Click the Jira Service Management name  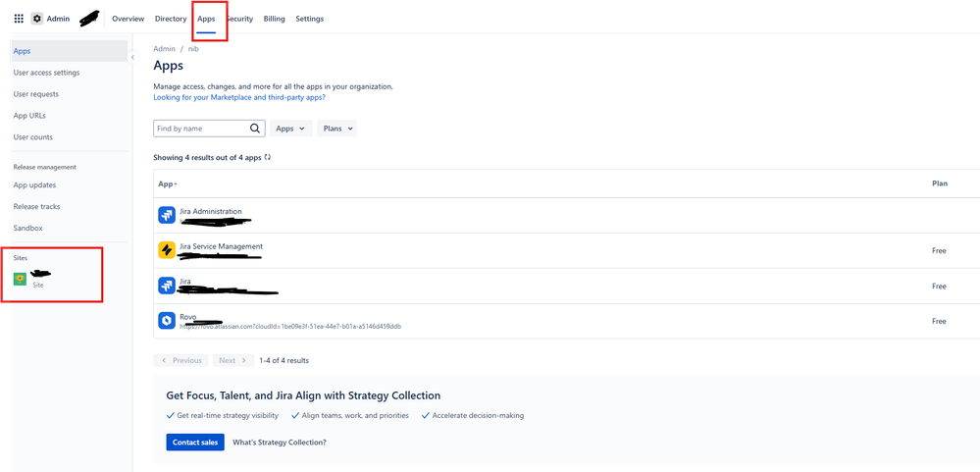point(222,246)
